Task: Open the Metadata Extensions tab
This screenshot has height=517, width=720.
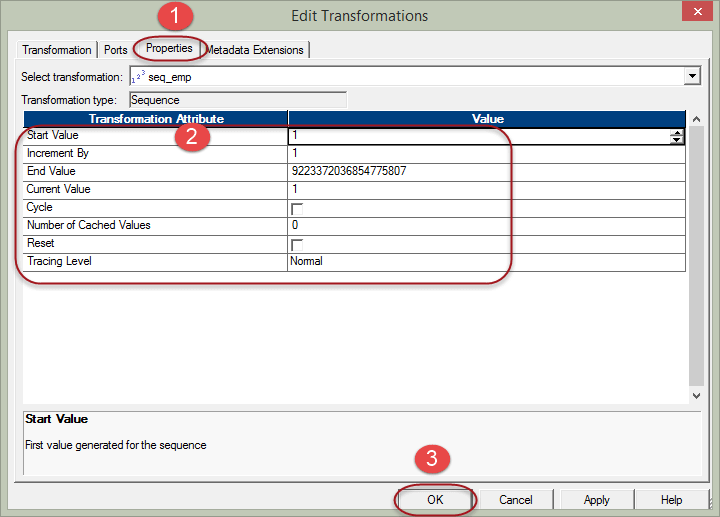Action: [x=256, y=50]
